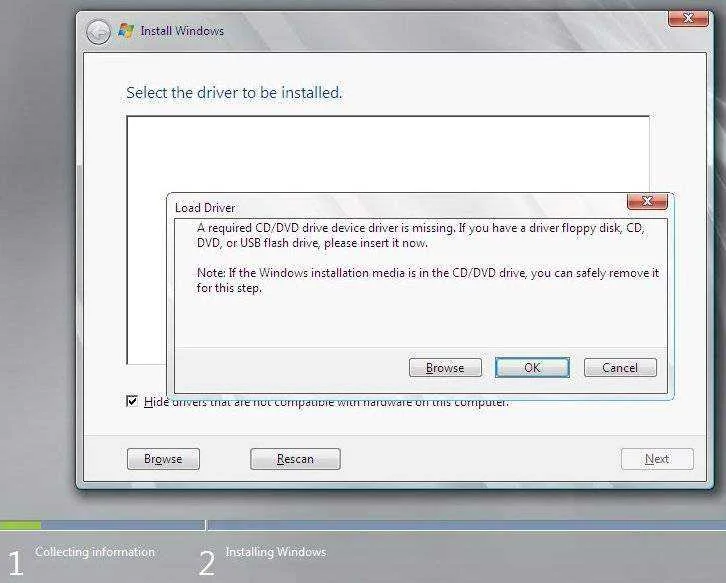This screenshot has width=726, height=583.
Task: Click the Next button
Action: pyautogui.click(x=657, y=459)
